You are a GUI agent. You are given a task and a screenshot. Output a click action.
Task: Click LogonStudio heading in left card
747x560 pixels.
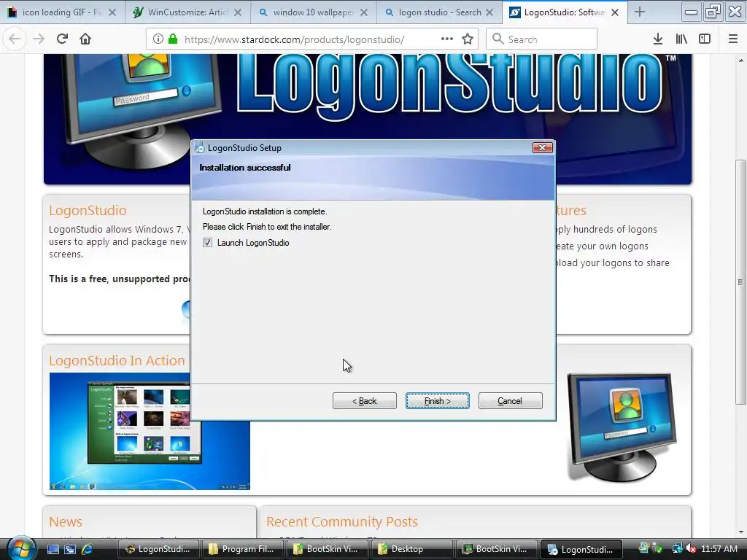88,211
